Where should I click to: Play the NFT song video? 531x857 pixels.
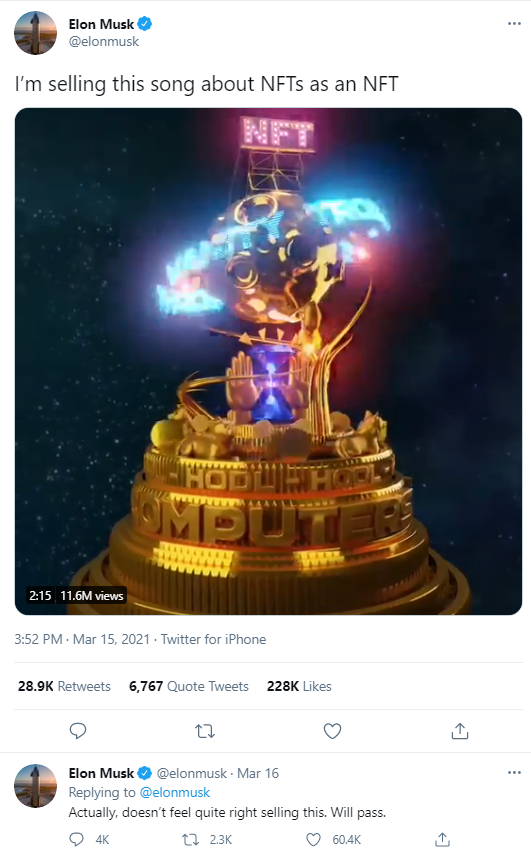(x=268, y=361)
